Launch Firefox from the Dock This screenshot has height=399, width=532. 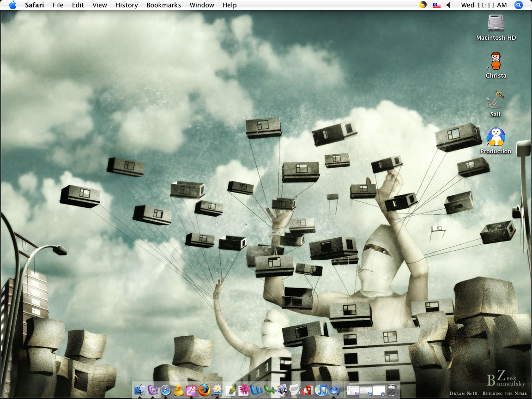click(x=204, y=390)
